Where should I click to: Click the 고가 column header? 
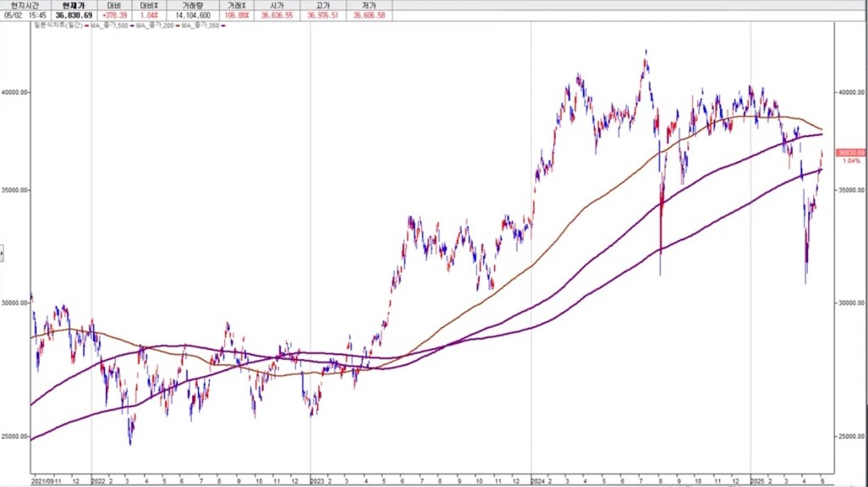[x=322, y=5]
